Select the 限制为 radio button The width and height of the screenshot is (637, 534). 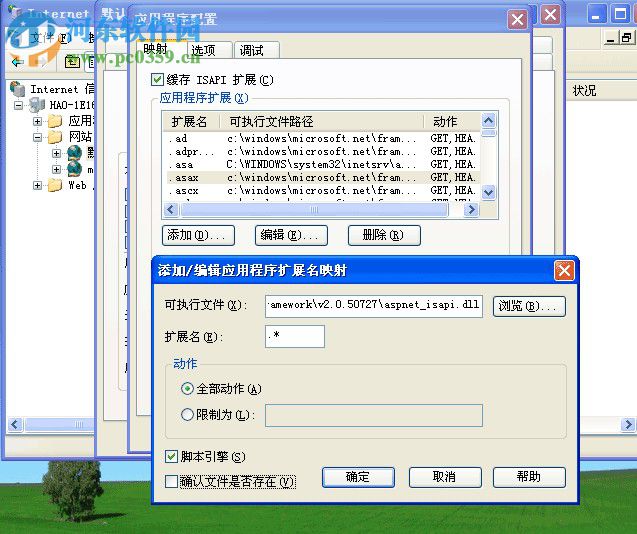point(187,415)
